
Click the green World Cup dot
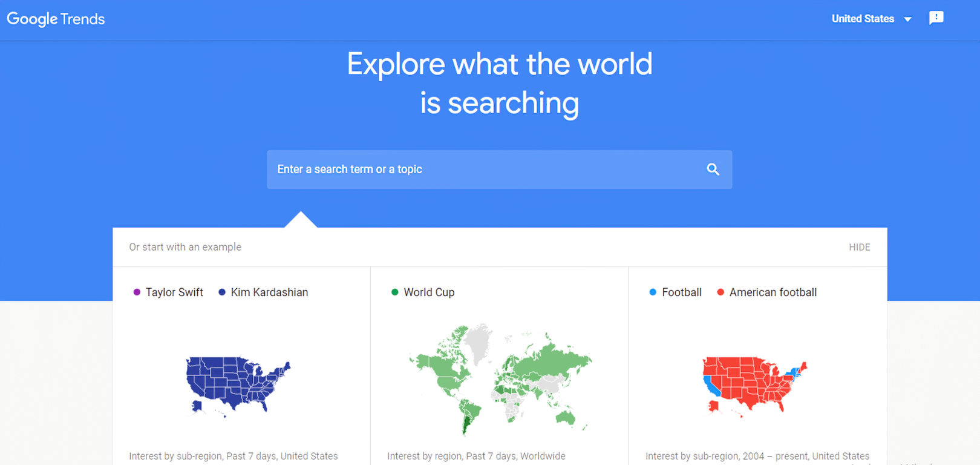395,292
